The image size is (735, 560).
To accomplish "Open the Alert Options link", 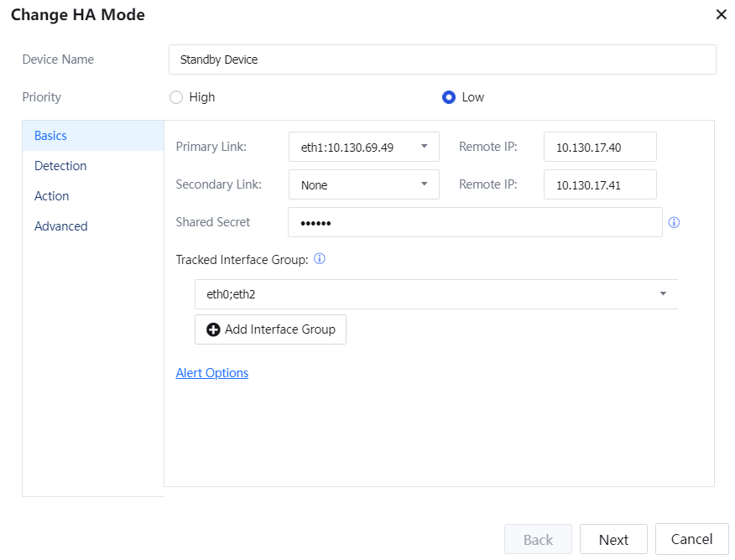I will click(212, 373).
